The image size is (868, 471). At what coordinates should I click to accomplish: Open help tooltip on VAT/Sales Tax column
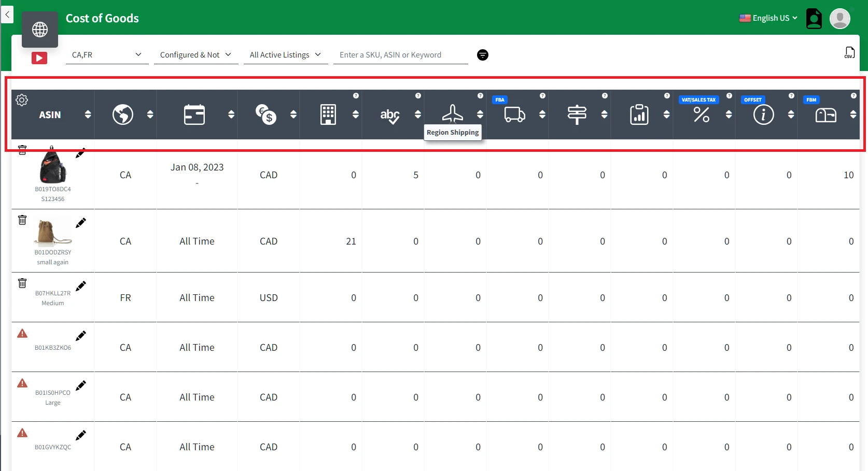tap(729, 96)
